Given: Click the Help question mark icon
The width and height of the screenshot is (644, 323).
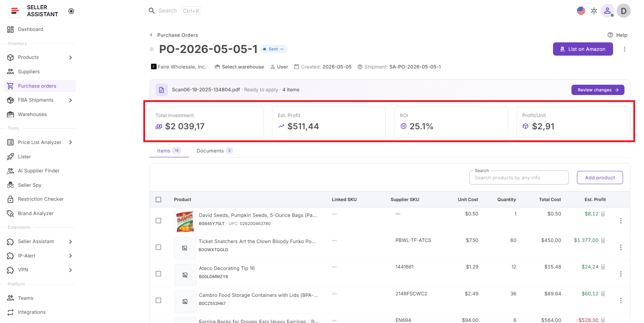Looking at the screenshot, I should click(610, 35).
